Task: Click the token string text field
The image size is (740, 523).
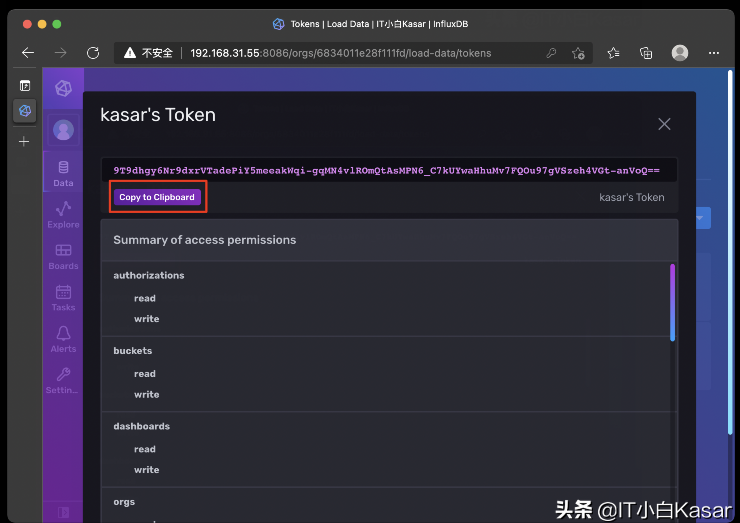Action: (x=389, y=170)
